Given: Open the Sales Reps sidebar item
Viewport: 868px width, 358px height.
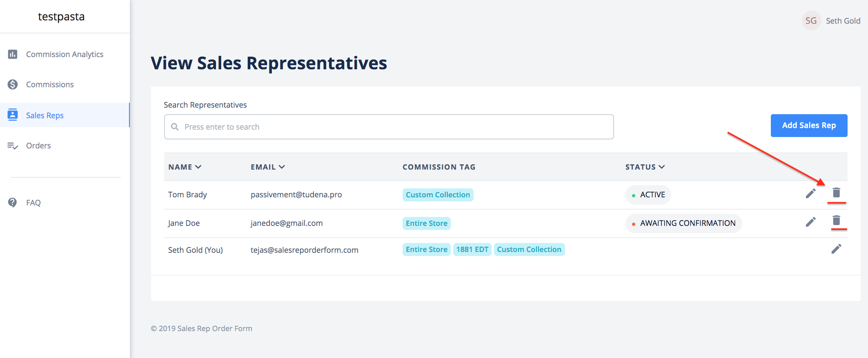Looking at the screenshot, I should (65, 115).
